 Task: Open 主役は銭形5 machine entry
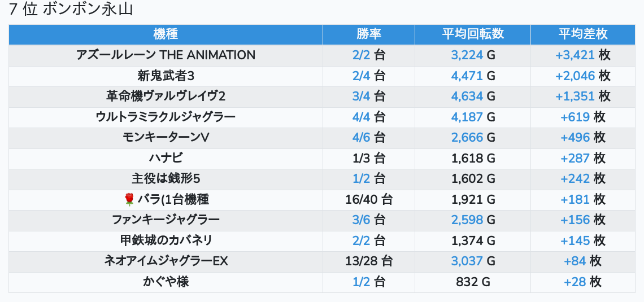(166, 179)
